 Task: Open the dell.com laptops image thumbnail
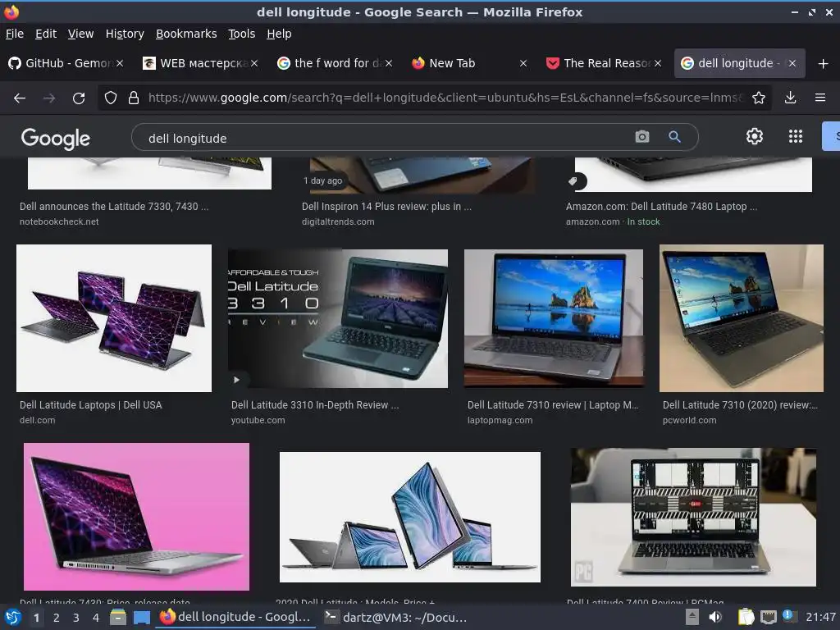point(114,318)
